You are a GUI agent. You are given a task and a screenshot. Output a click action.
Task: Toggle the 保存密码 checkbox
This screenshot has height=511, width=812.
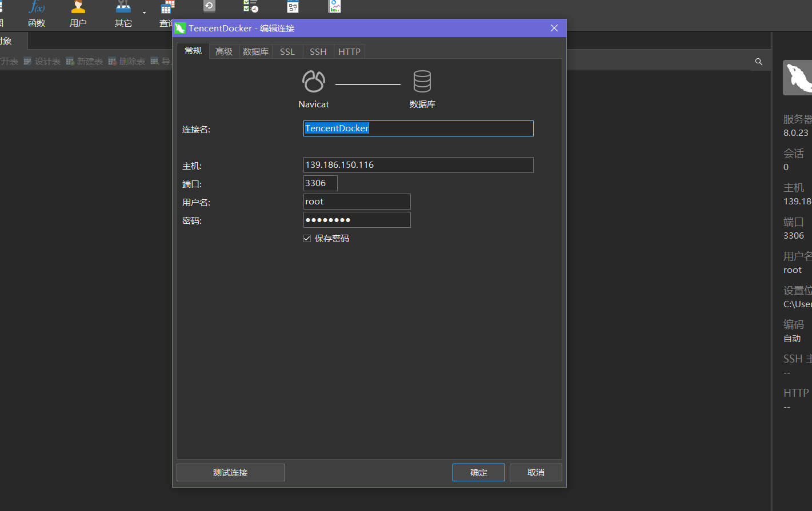[x=307, y=238]
